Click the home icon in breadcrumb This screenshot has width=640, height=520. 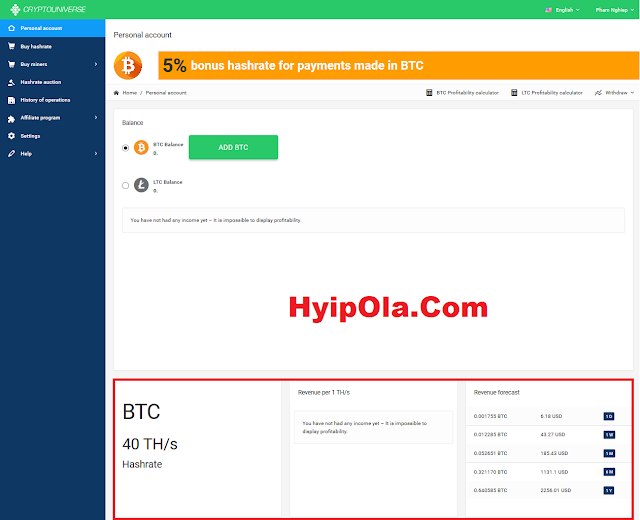pos(116,93)
